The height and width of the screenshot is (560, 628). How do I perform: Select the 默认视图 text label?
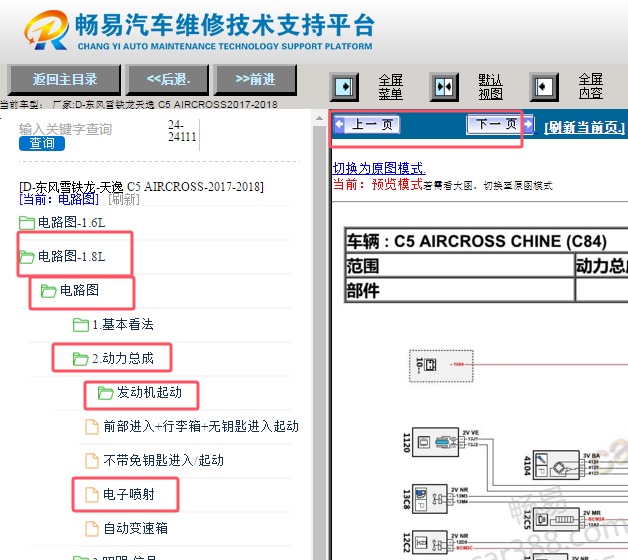[x=490, y=87]
